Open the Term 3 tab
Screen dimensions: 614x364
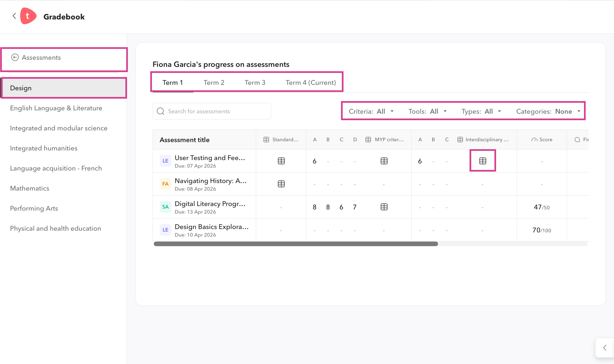coord(255,82)
